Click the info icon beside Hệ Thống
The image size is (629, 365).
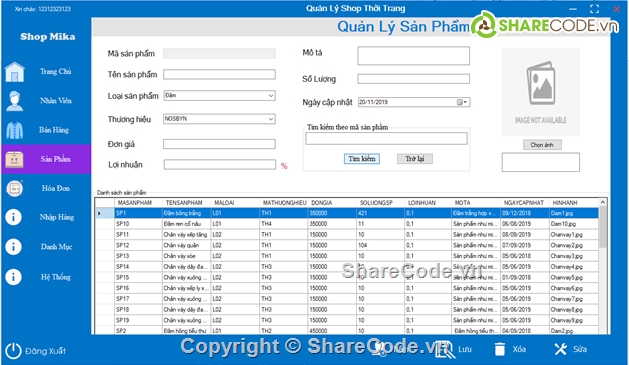click(x=14, y=277)
